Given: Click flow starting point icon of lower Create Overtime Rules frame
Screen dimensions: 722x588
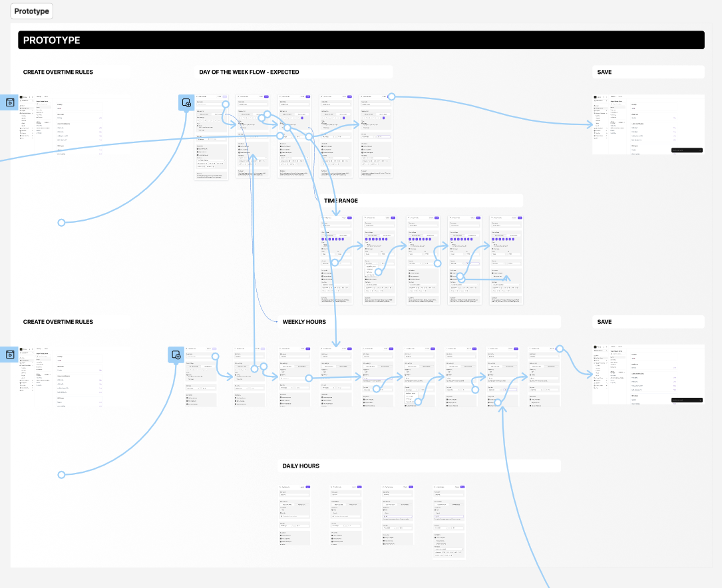Looking at the screenshot, I should tap(9, 355).
